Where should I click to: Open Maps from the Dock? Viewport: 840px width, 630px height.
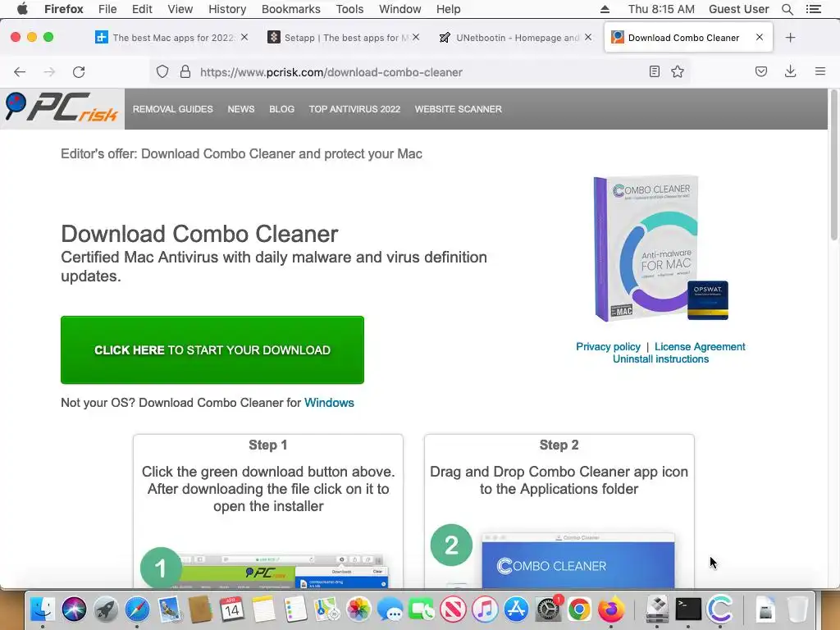pos(326,609)
